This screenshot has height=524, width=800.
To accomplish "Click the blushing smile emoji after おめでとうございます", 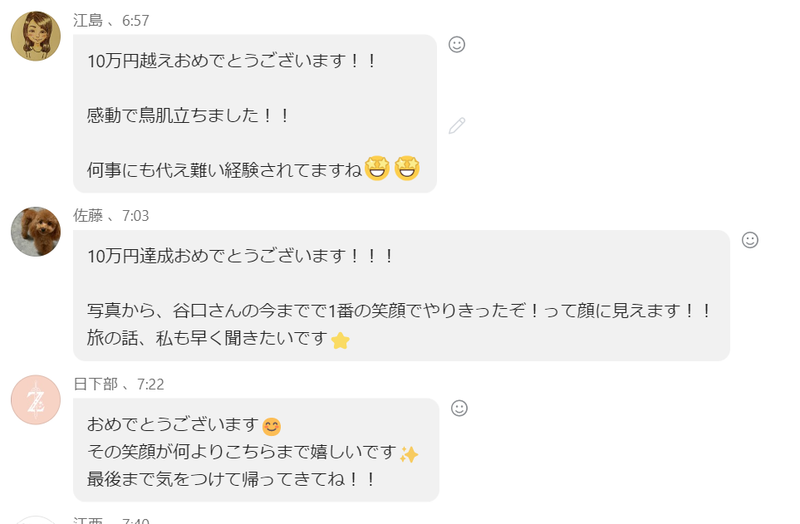I will [x=271, y=427].
